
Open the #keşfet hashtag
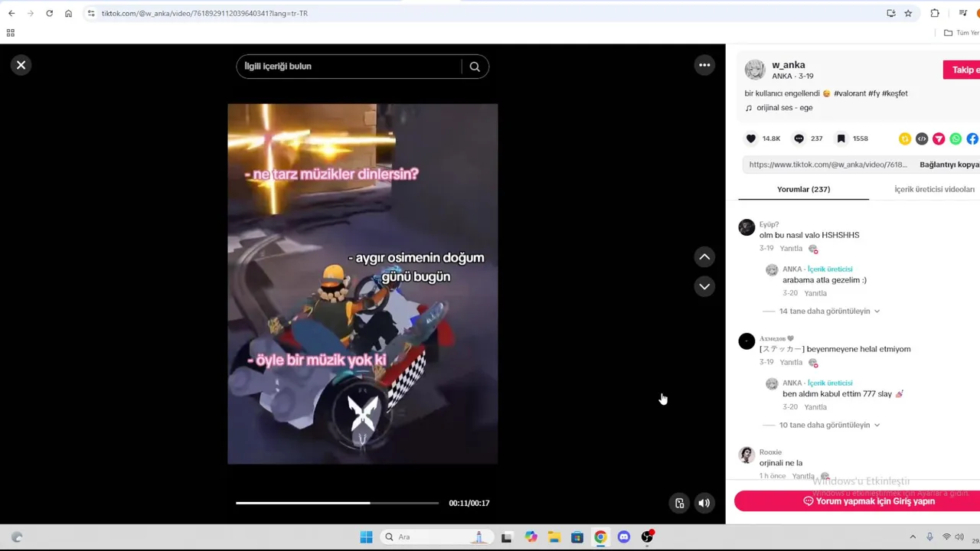(x=894, y=93)
